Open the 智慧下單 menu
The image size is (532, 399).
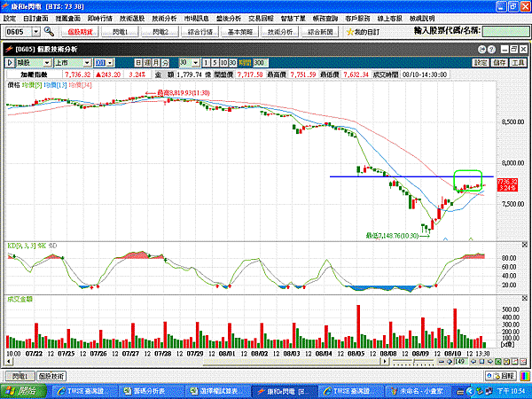click(293, 19)
